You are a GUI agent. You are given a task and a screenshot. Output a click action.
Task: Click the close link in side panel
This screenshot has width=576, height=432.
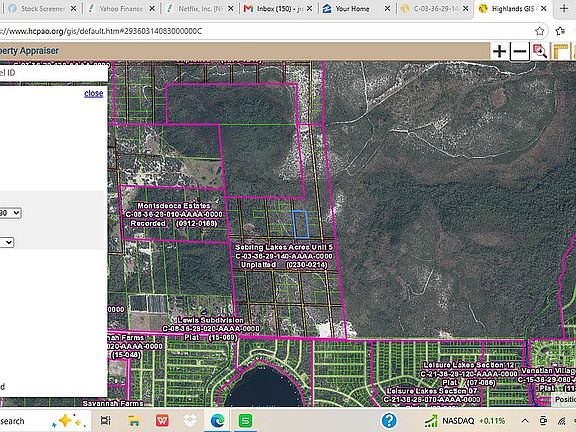coord(94,93)
